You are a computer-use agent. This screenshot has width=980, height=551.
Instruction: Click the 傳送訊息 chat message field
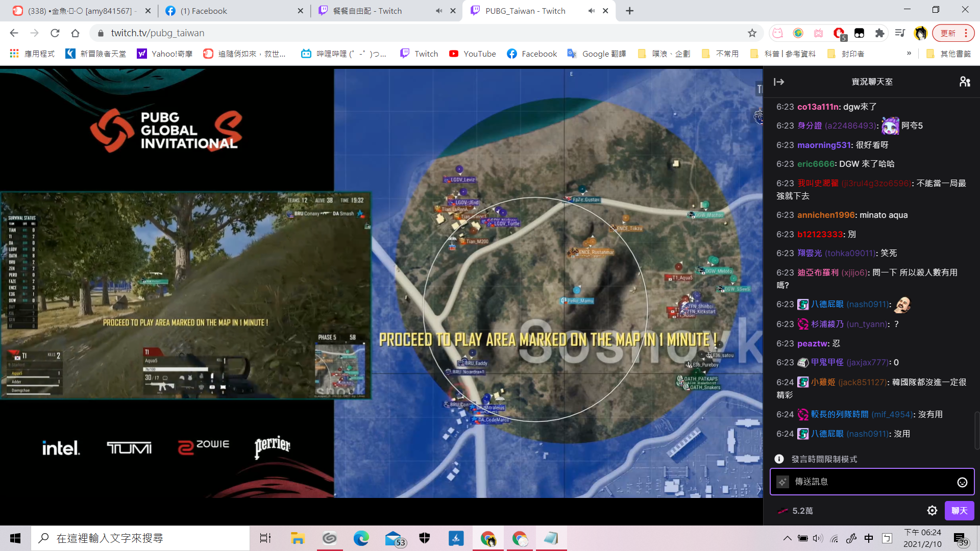pos(872,482)
